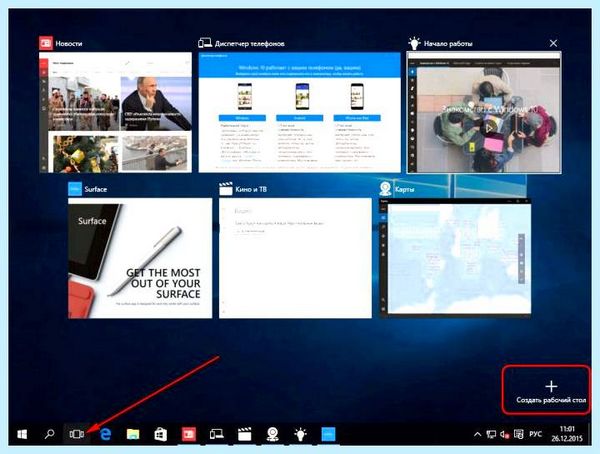The height and width of the screenshot is (454, 600).
Task: Click Создать рабочий стол to add desktop
Action: 551,392
